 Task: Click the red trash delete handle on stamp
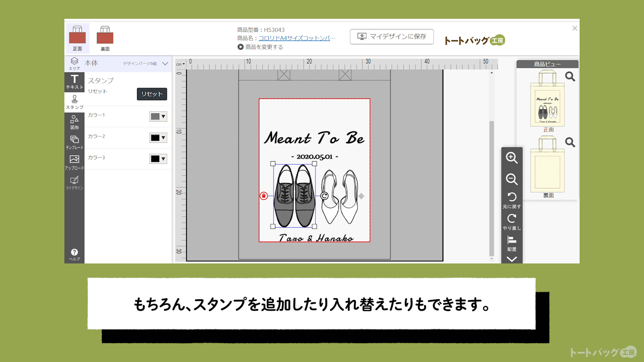pos(264,196)
